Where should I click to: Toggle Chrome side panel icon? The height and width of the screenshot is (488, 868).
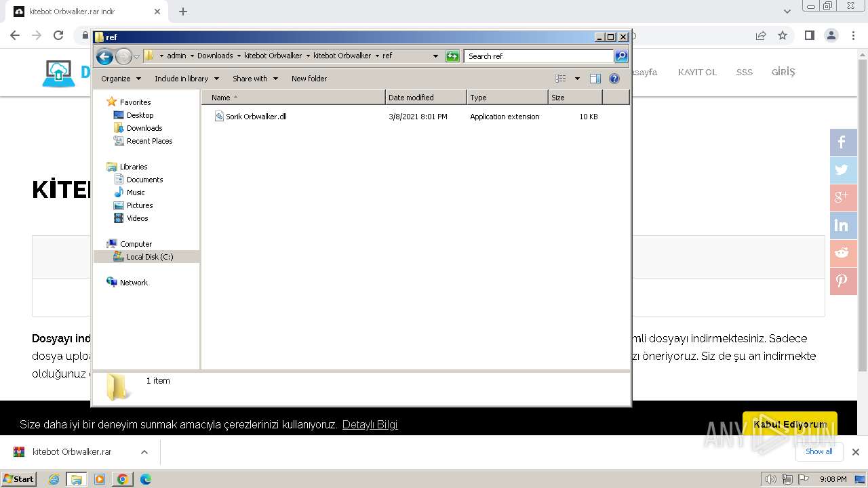809,35
